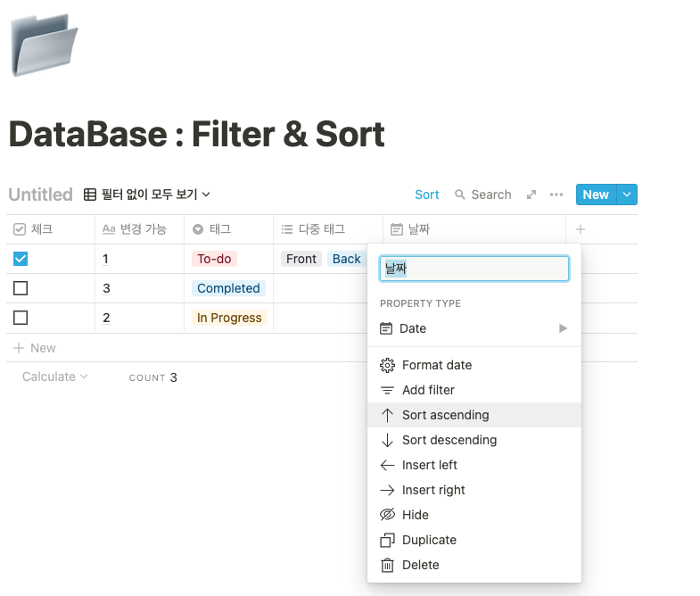Click the crossed eye Hide icon

point(387,515)
